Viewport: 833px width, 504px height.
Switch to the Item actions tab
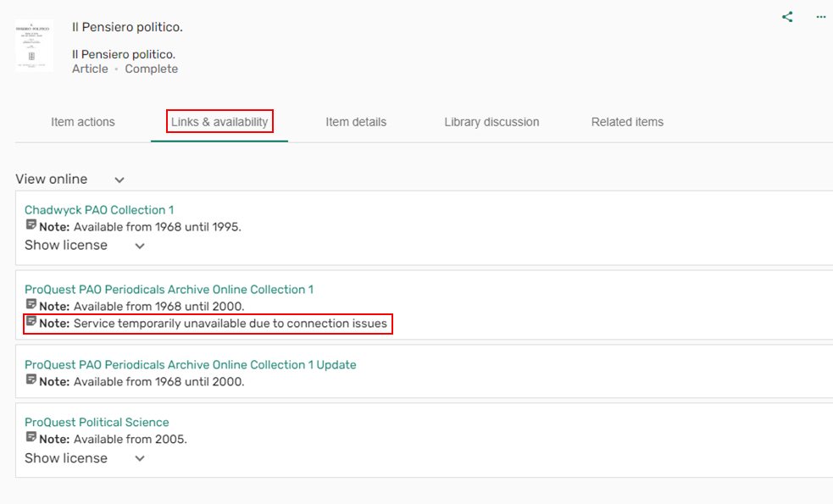(x=83, y=122)
